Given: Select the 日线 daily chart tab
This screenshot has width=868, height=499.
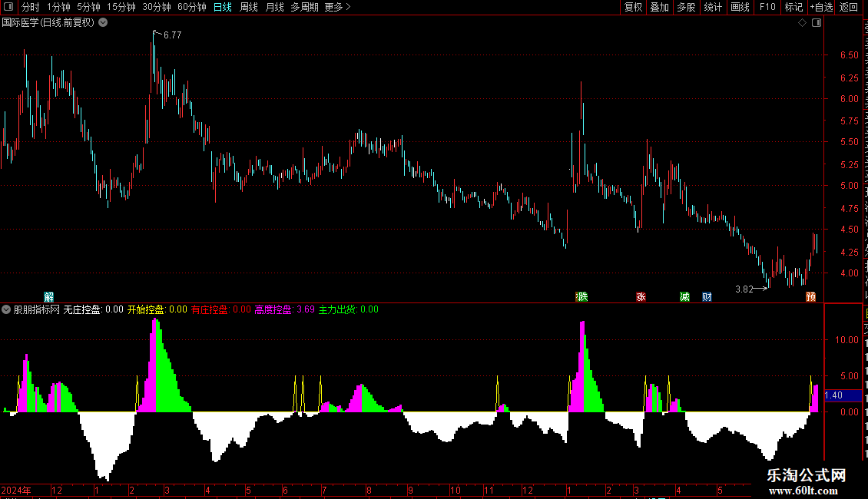Looking at the screenshot, I should coord(223,7).
